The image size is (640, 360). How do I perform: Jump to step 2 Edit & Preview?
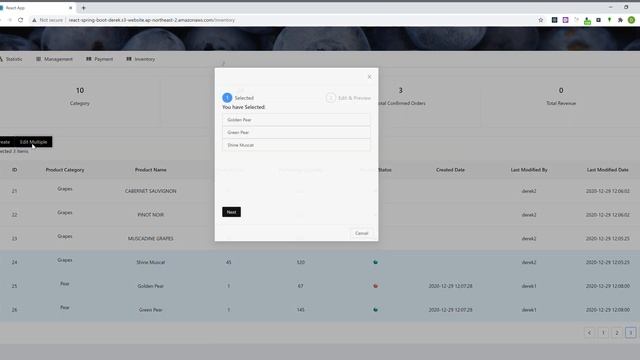tap(349, 98)
